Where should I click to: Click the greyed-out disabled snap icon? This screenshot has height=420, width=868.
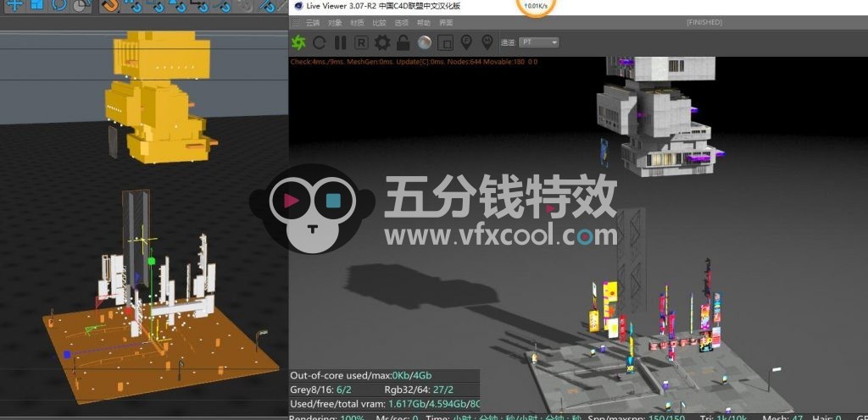pyautogui.click(x=245, y=6)
